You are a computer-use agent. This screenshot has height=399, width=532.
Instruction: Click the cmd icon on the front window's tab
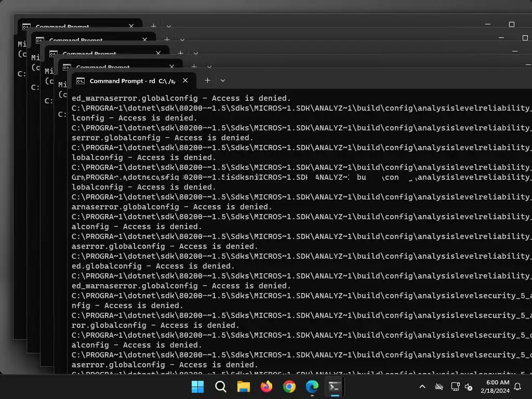[81, 81]
